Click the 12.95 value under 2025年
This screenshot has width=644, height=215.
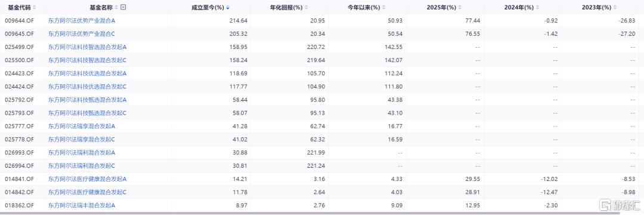pyautogui.click(x=473, y=205)
